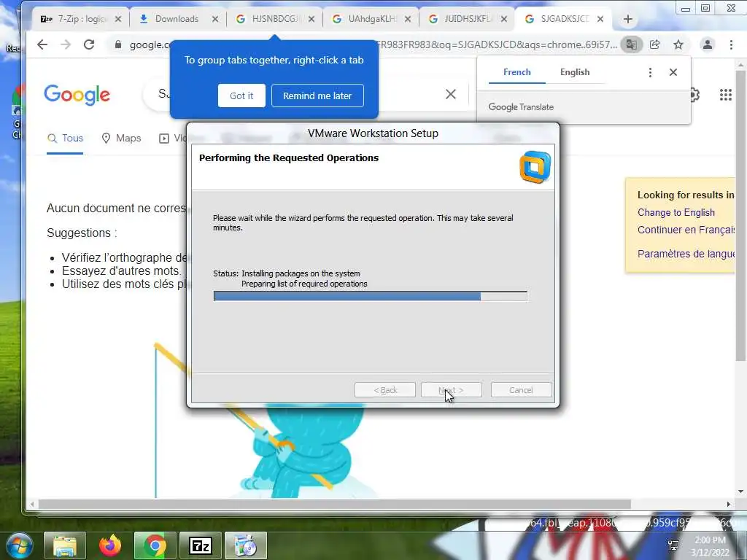Select French in Translate popup
This screenshot has width=747, height=560.
(x=517, y=72)
